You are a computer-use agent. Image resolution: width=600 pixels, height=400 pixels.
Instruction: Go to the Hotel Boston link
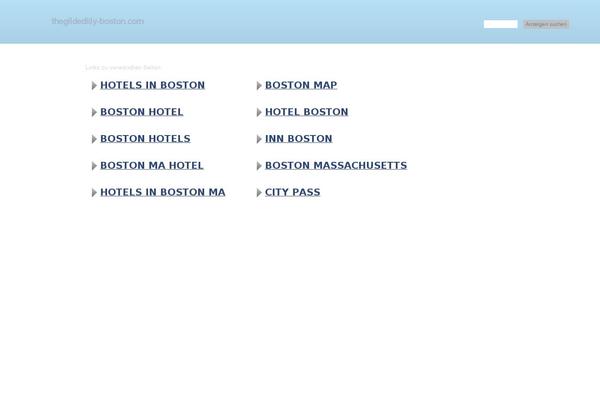pyautogui.click(x=306, y=112)
